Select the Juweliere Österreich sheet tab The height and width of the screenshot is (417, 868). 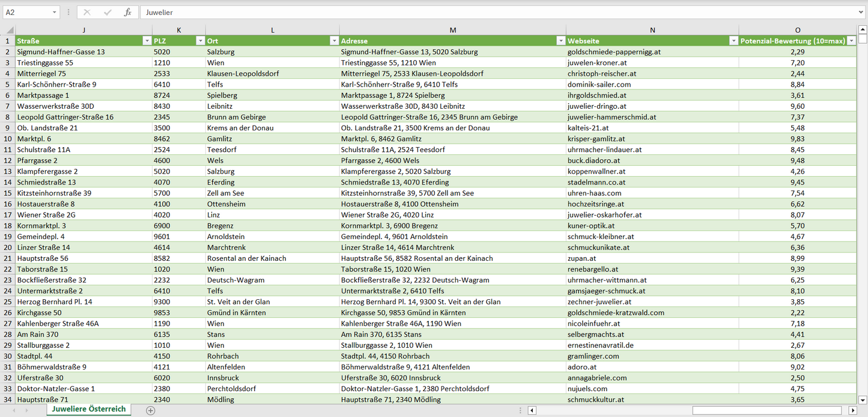89,409
